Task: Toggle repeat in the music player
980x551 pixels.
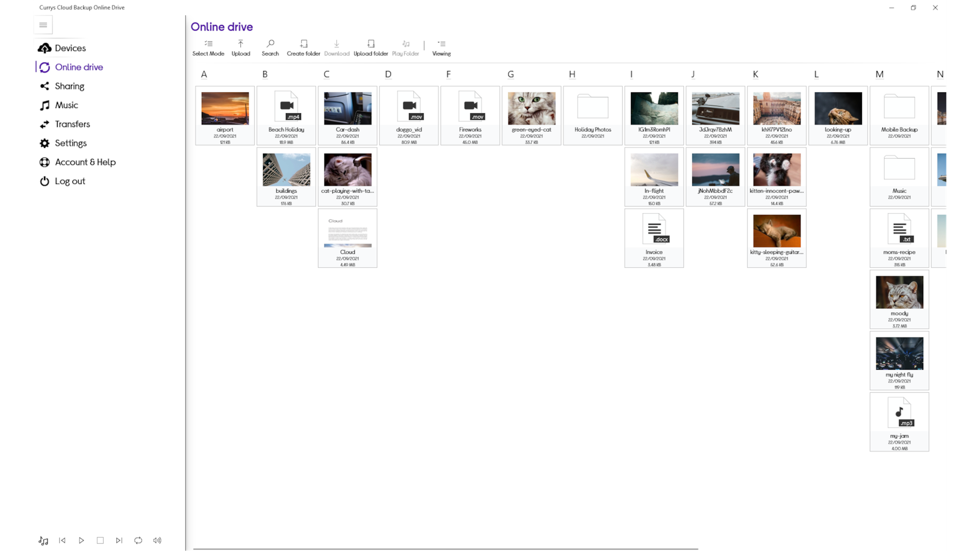Action: (x=138, y=540)
